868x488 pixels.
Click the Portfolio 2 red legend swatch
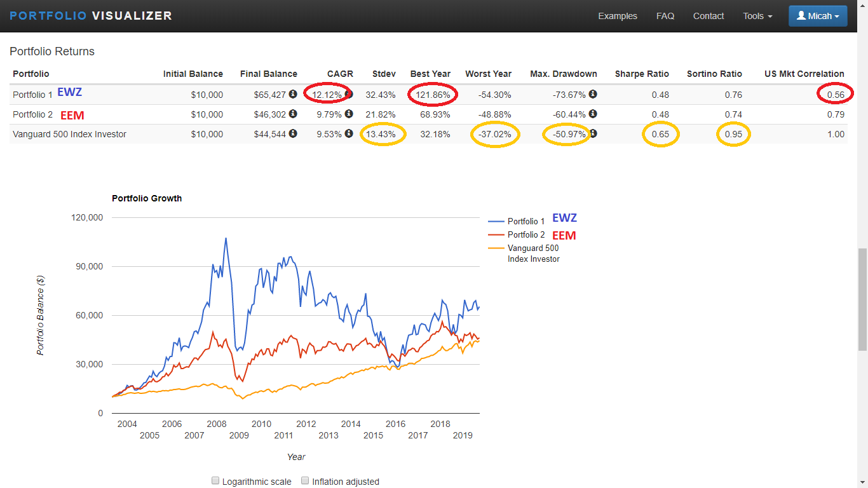click(x=496, y=235)
